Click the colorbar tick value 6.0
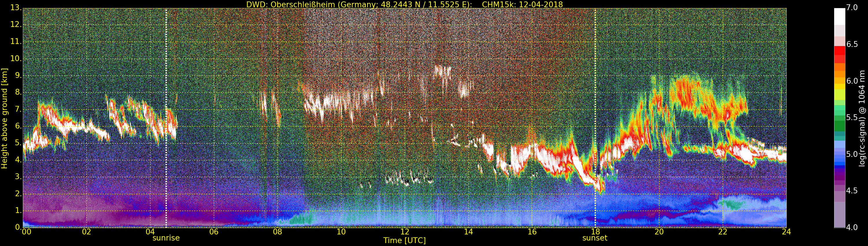 coord(852,81)
